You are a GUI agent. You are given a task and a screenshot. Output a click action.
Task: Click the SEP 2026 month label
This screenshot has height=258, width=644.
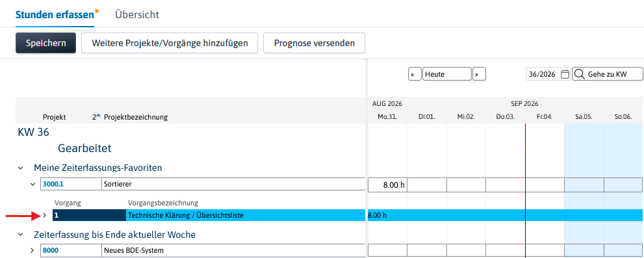coord(524,103)
